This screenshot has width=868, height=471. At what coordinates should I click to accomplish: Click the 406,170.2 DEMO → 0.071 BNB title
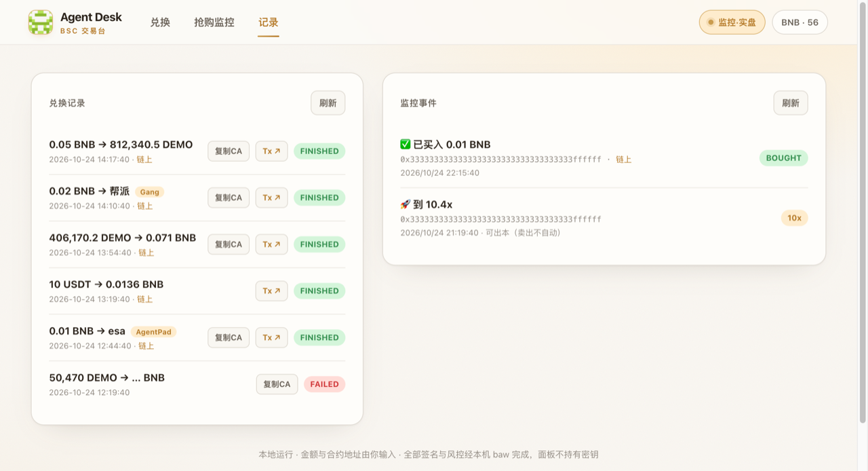(123, 238)
